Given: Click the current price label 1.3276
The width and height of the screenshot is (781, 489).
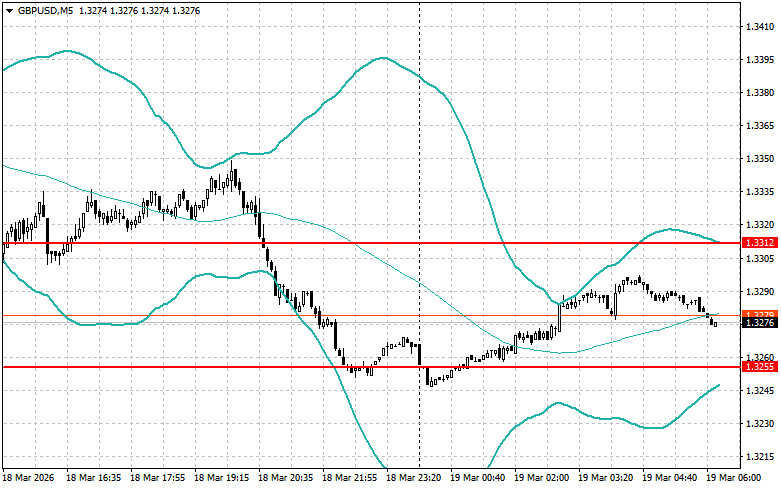Looking at the screenshot, I should pyautogui.click(x=760, y=323).
